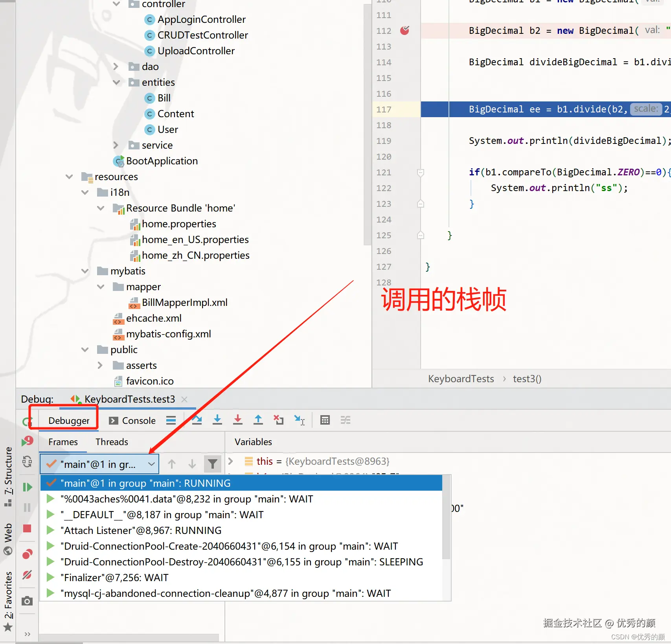This screenshot has height=644, width=671.
Task: Switch to the Console tab
Action: click(x=132, y=420)
